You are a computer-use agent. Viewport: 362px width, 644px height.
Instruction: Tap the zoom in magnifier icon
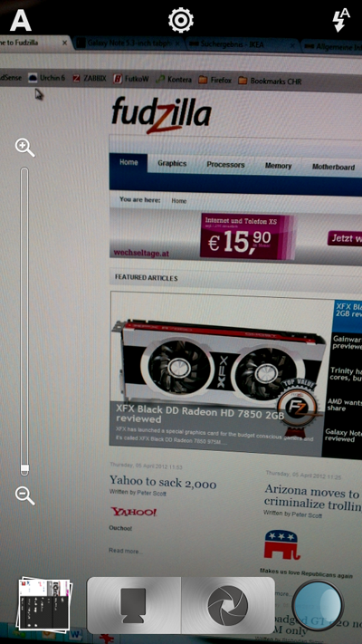(24, 148)
